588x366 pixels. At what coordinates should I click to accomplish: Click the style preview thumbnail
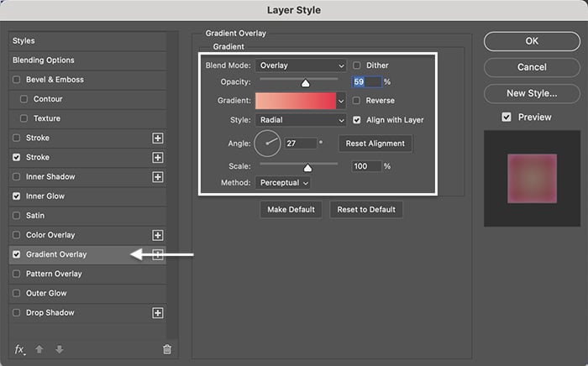pyautogui.click(x=532, y=178)
